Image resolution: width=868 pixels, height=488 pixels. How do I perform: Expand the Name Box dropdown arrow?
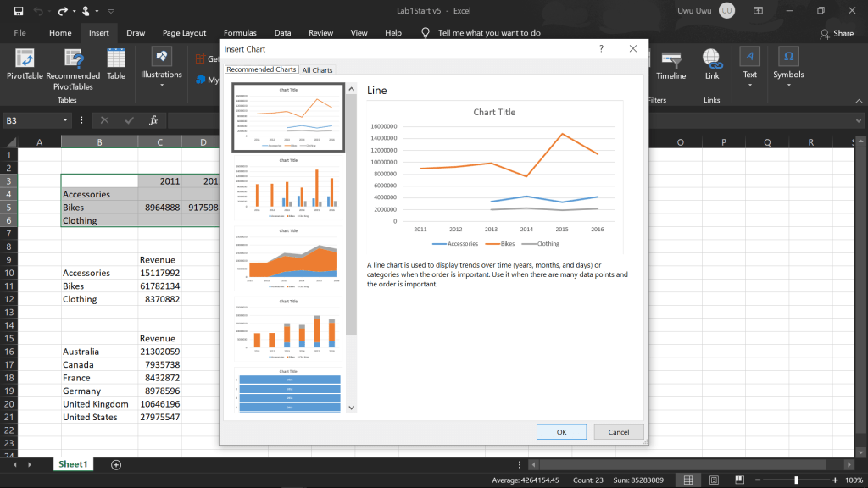65,121
